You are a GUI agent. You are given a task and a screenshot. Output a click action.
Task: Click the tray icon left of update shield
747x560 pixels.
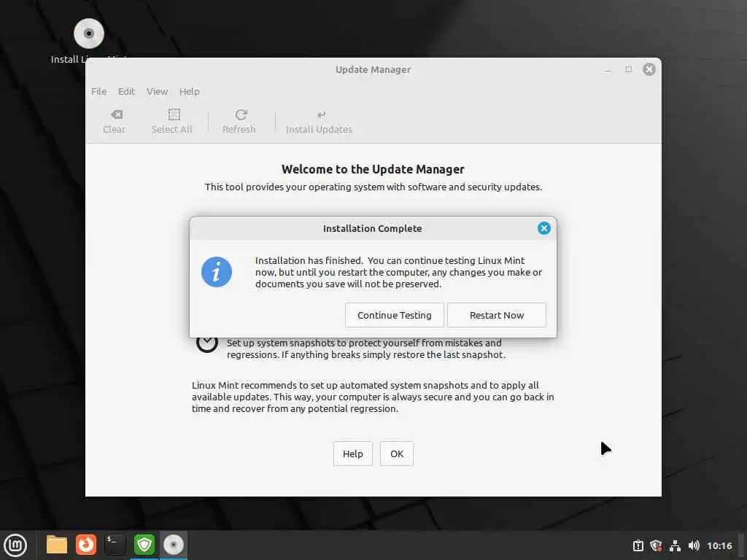[x=638, y=545]
